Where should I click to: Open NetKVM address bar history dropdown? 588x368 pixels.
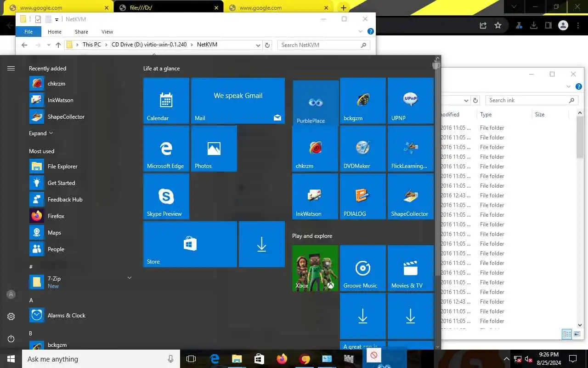(258, 45)
